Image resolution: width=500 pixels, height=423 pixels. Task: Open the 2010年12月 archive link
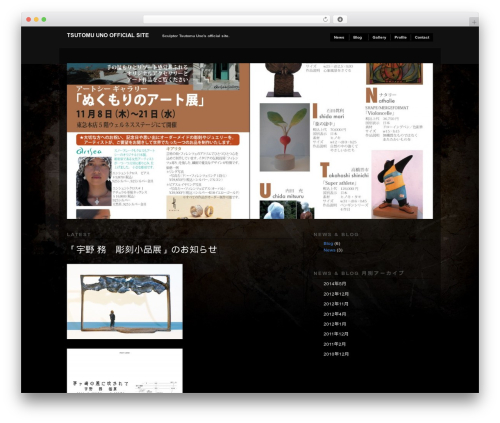point(336,354)
